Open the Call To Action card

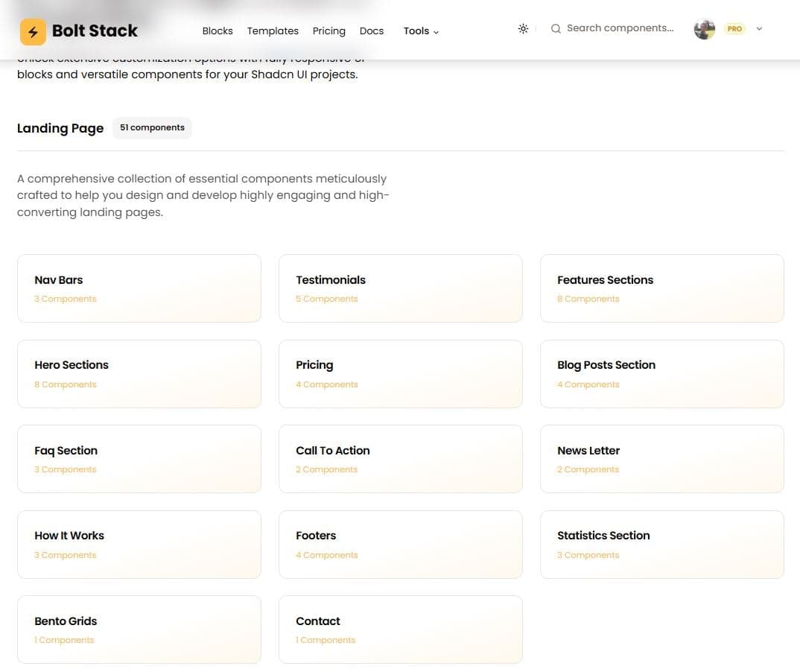click(x=400, y=459)
